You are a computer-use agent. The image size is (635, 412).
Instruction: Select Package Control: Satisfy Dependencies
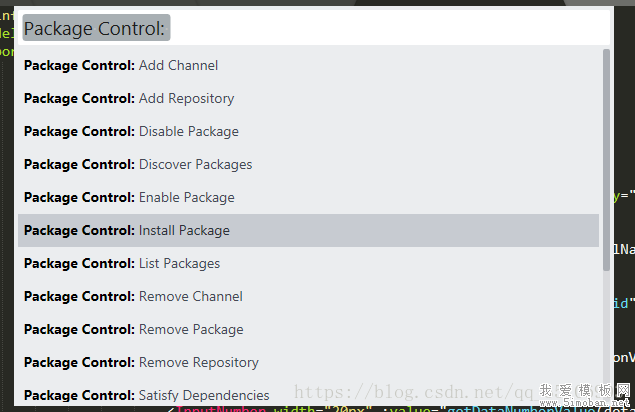[x=146, y=395]
